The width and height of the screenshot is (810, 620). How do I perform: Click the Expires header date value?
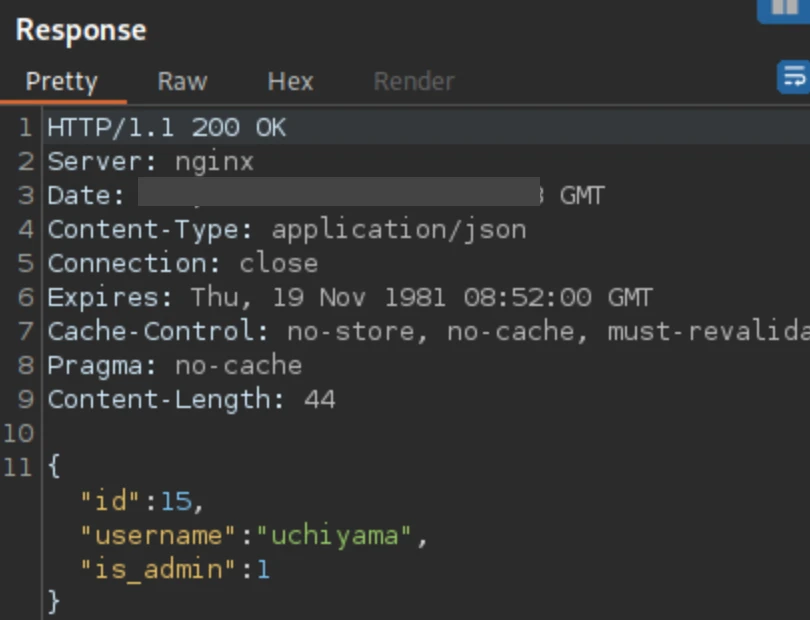tap(421, 297)
